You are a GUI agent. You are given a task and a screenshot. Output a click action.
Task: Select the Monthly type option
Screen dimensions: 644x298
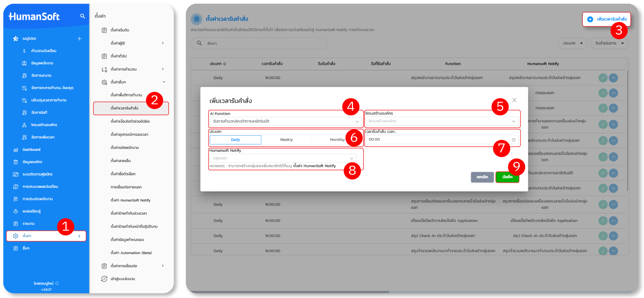point(337,140)
